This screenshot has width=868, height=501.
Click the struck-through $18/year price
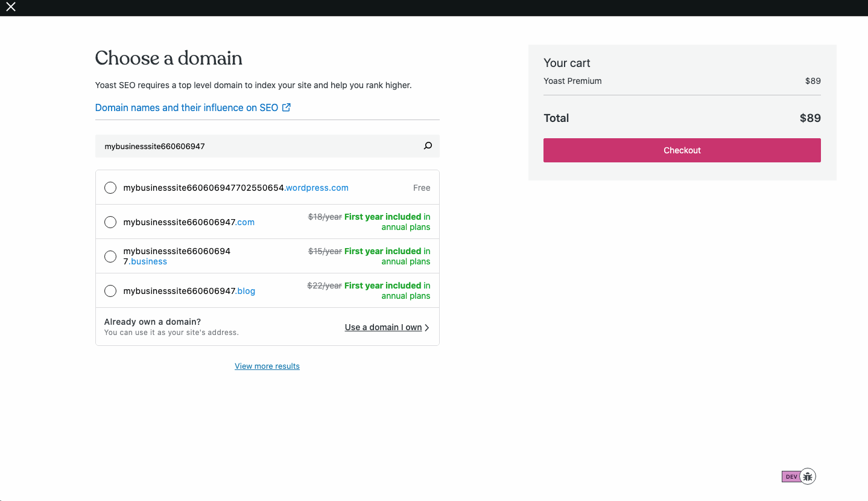[x=325, y=217]
